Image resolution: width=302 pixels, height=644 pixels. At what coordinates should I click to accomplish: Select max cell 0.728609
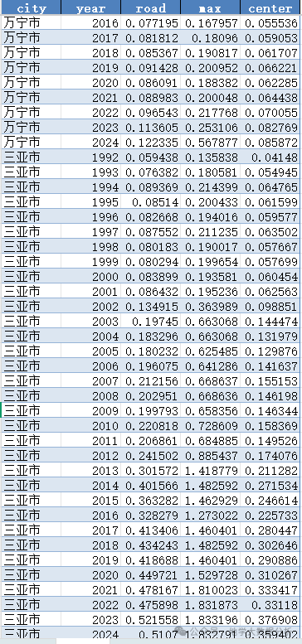(210, 425)
